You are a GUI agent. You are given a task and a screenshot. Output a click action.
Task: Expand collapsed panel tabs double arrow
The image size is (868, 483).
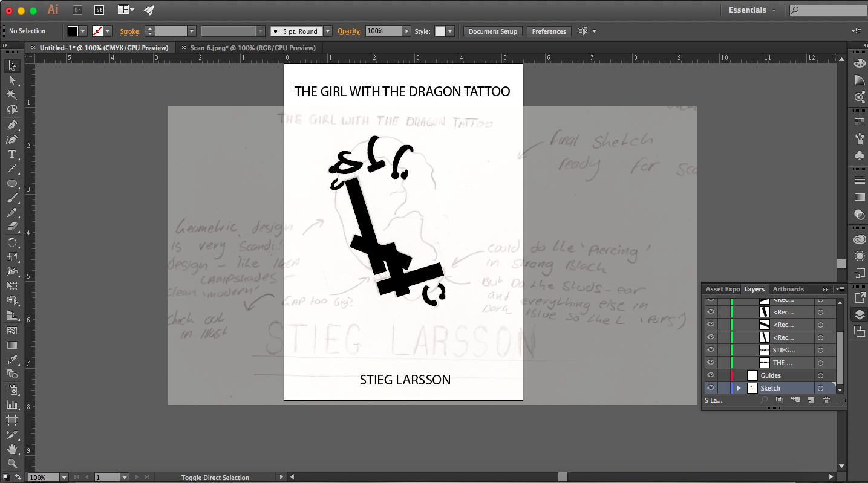[826, 289]
